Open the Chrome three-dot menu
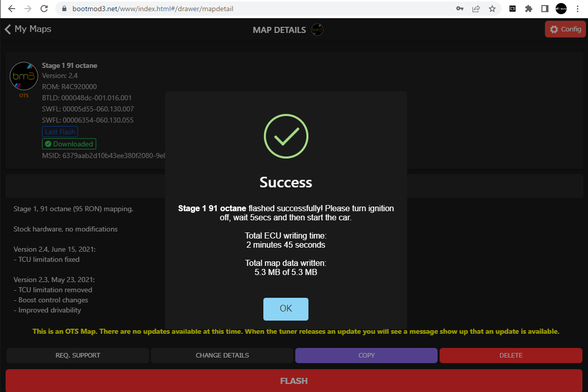 577,9
